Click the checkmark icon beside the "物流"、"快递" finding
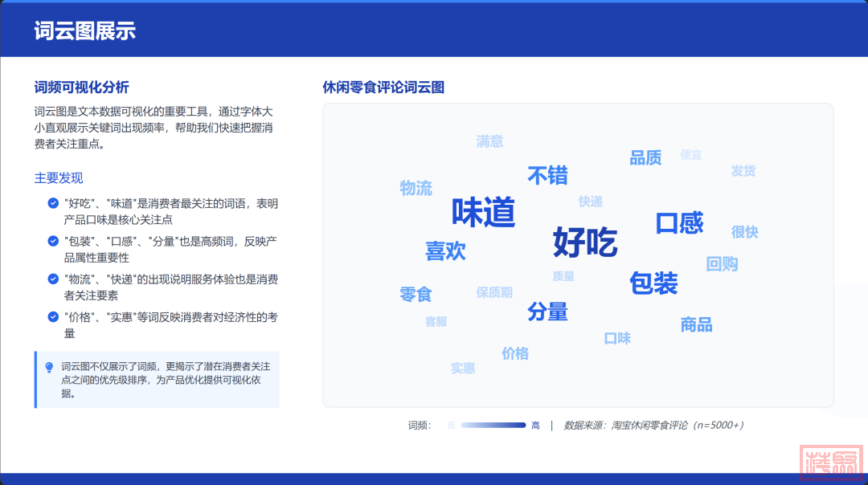868x485 pixels. click(53, 279)
